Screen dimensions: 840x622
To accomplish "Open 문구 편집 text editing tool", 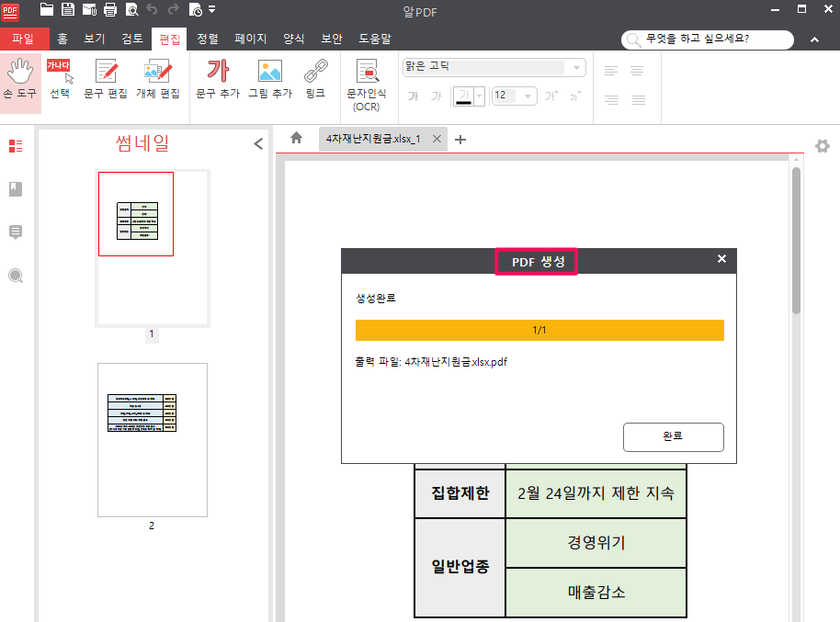I will [105, 81].
